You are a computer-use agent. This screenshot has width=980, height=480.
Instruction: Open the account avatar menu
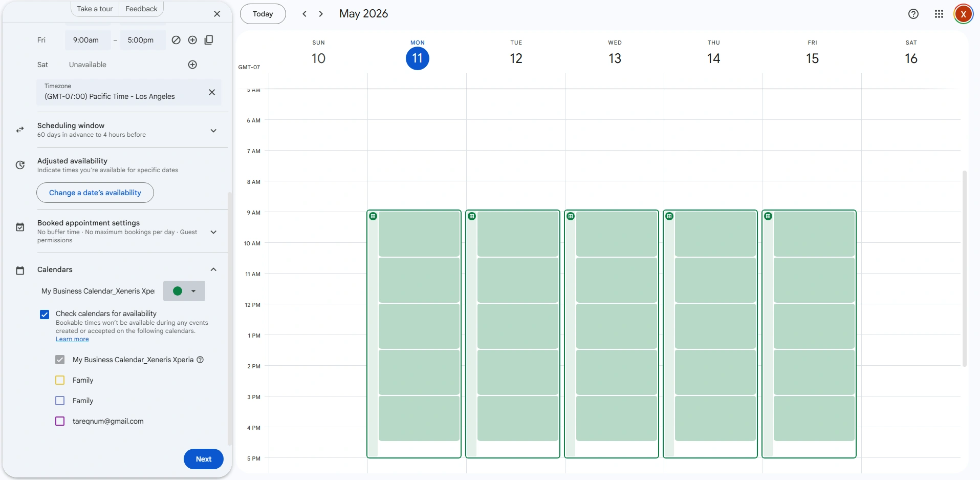pyautogui.click(x=963, y=14)
